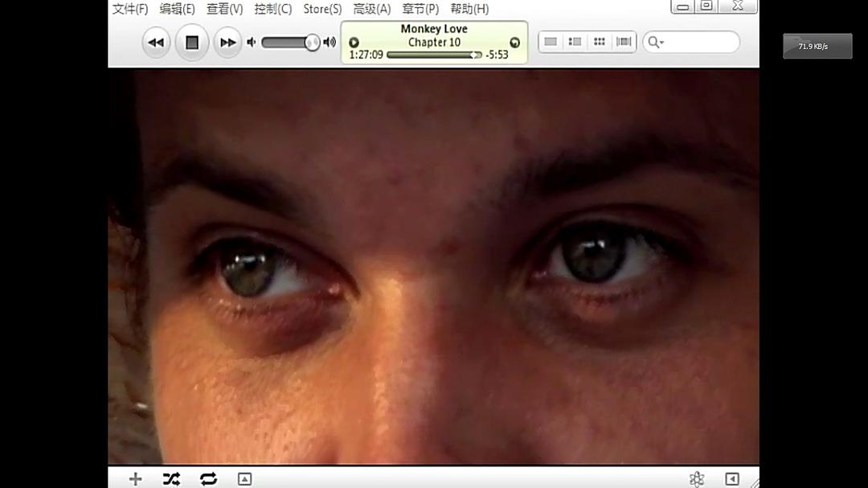The image size is (868, 488).
Task: Switch to list view
Action: click(551, 42)
